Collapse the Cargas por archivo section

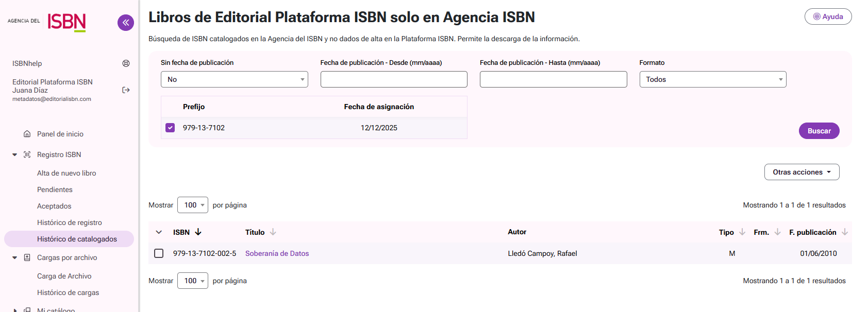click(14, 257)
